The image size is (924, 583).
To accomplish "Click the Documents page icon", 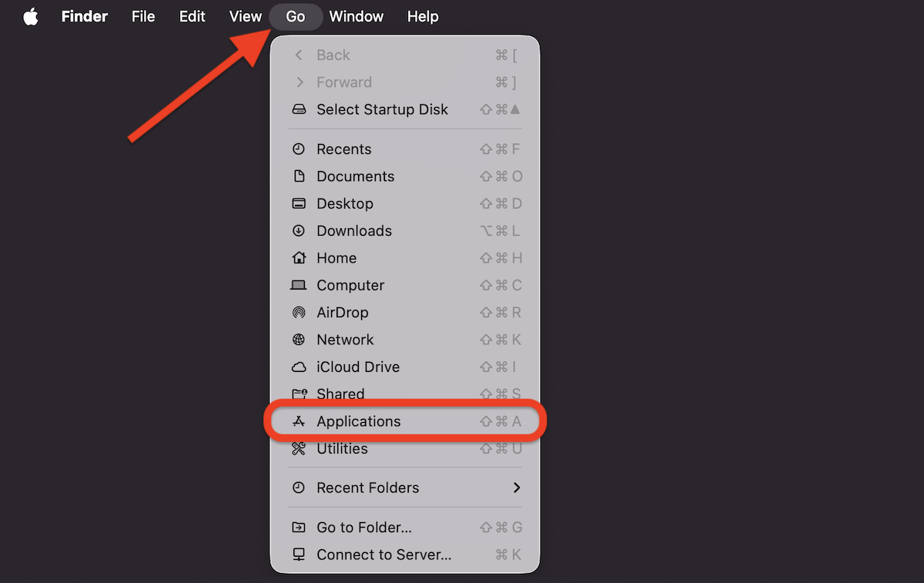I will [x=299, y=176].
